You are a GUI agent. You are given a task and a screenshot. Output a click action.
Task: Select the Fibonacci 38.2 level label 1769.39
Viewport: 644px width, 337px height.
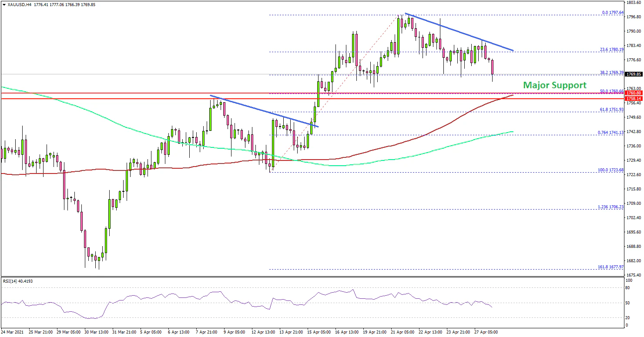click(x=611, y=73)
